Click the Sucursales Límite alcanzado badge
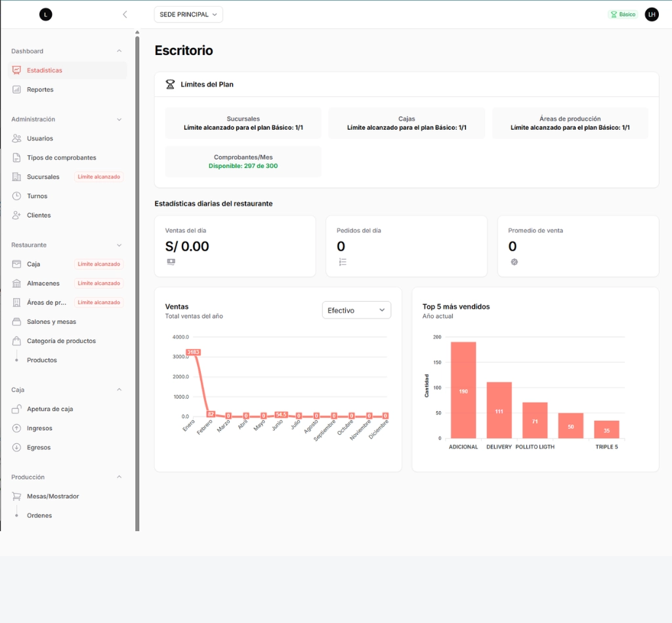 [x=98, y=177]
